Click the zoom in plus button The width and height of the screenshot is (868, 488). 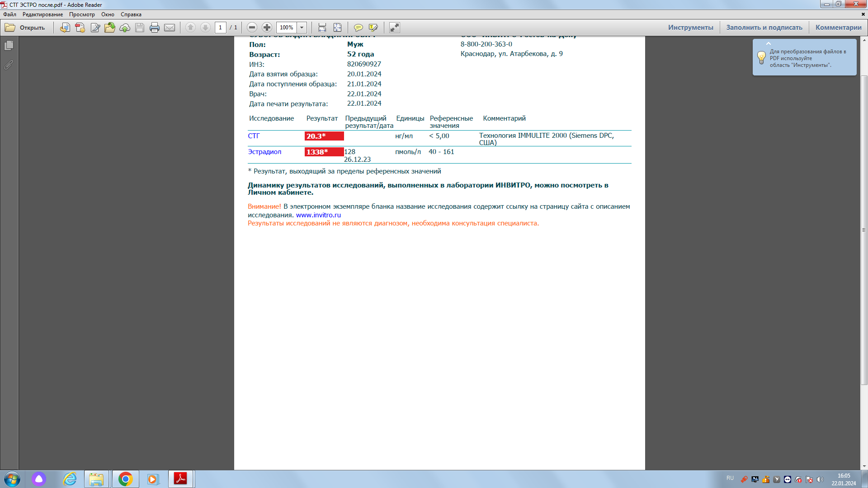267,28
